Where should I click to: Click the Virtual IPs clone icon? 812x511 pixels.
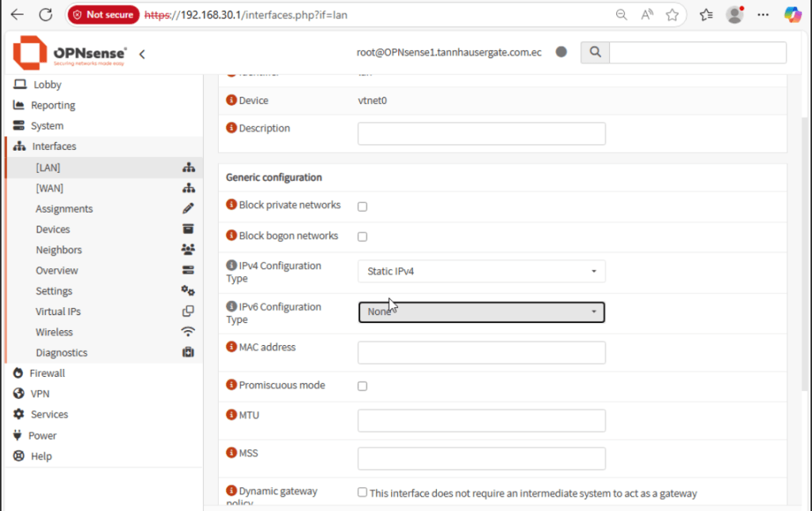(x=188, y=311)
